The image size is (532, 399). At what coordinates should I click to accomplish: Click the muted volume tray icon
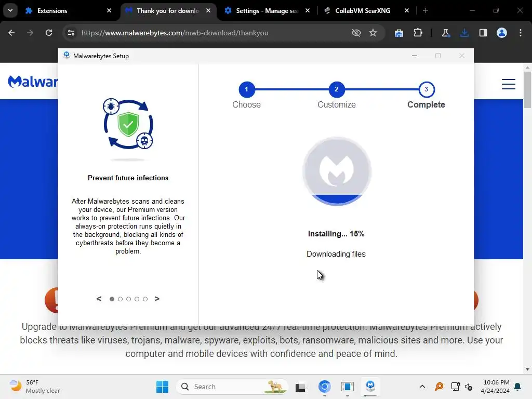coord(469,387)
